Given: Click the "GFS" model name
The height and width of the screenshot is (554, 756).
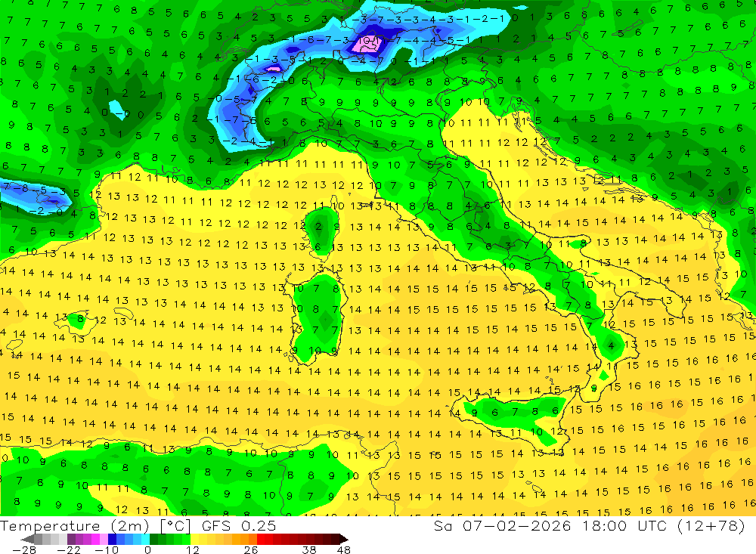Looking at the screenshot, I should (x=216, y=526).
